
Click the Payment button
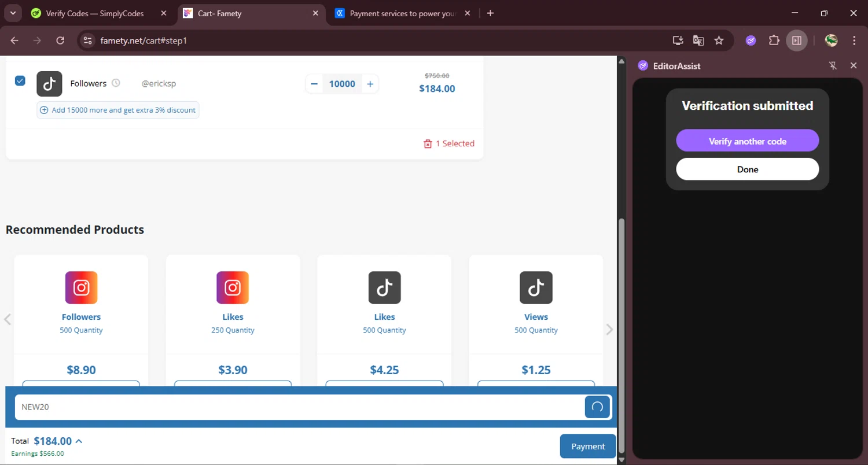[x=588, y=446]
